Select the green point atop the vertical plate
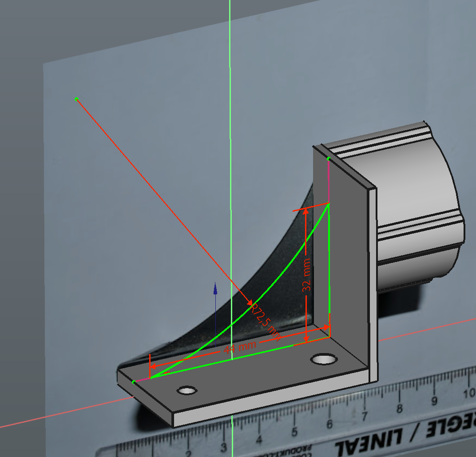The height and width of the screenshot is (457, 476). 329,159
